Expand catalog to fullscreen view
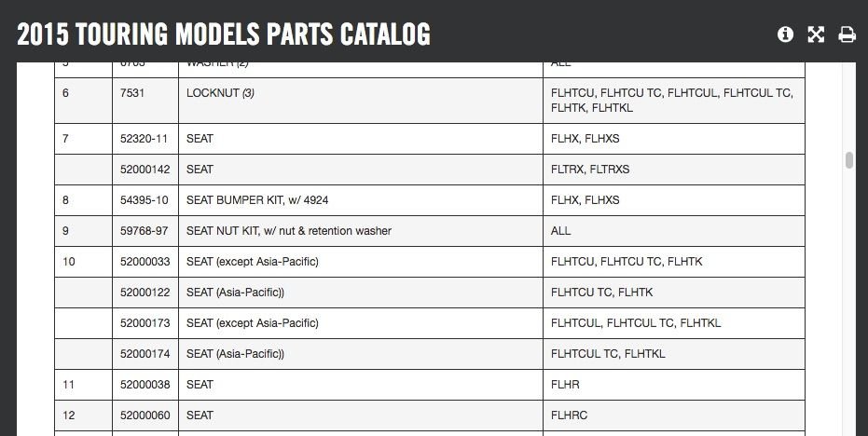This screenshot has height=436, width=868. tap(816, 34)
